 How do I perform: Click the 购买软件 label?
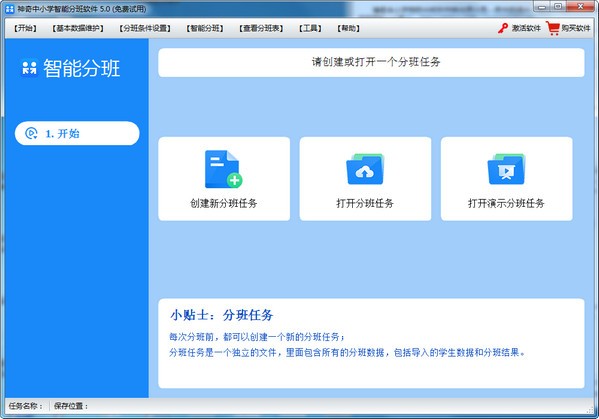(x=576, y=28)
